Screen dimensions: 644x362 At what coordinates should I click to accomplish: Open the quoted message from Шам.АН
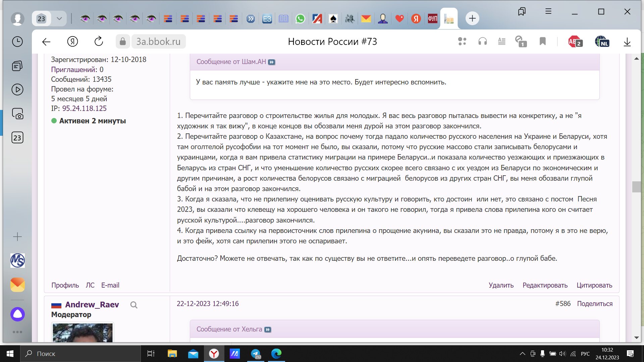[x=272, y=62]
